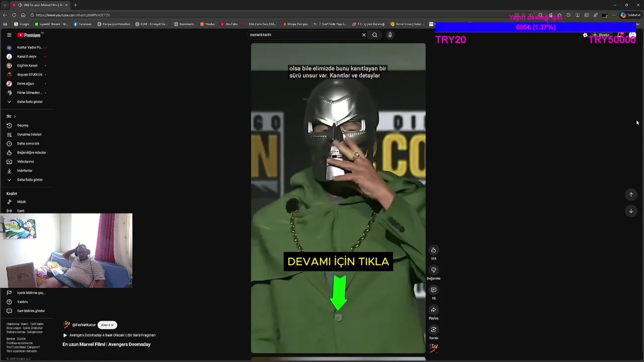Open Yardım help
This screenshot has width=644, height=362.
tap(22, 302)
